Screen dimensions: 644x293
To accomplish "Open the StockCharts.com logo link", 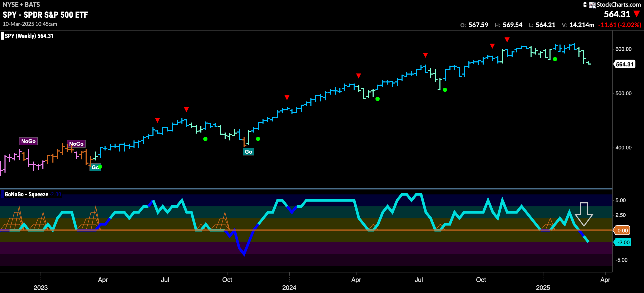I will tap(615, 4).
